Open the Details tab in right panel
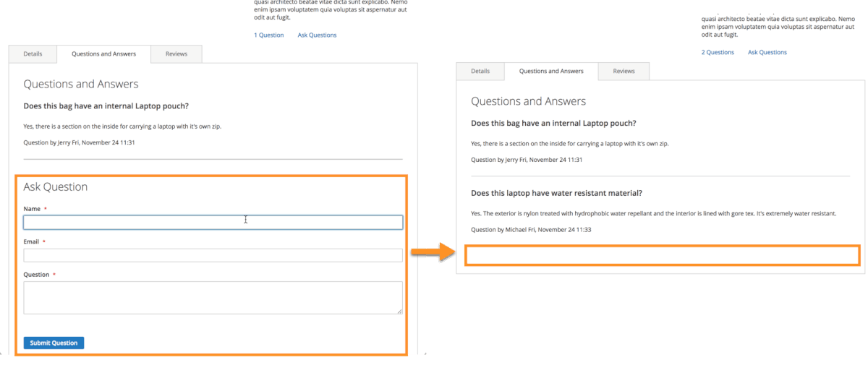The width and height of the screenshot is (868, 365). pyautogui.click(x=480, y=72)
